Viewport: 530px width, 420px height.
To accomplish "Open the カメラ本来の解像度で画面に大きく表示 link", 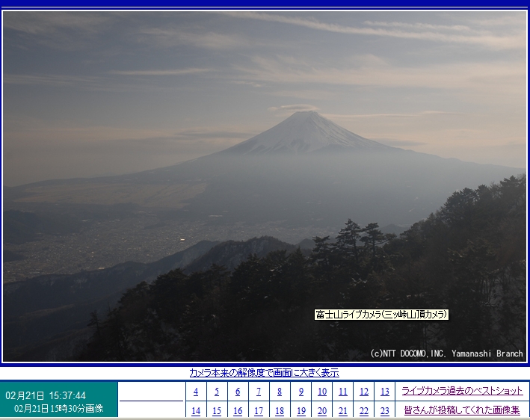I will click(264, 373).
